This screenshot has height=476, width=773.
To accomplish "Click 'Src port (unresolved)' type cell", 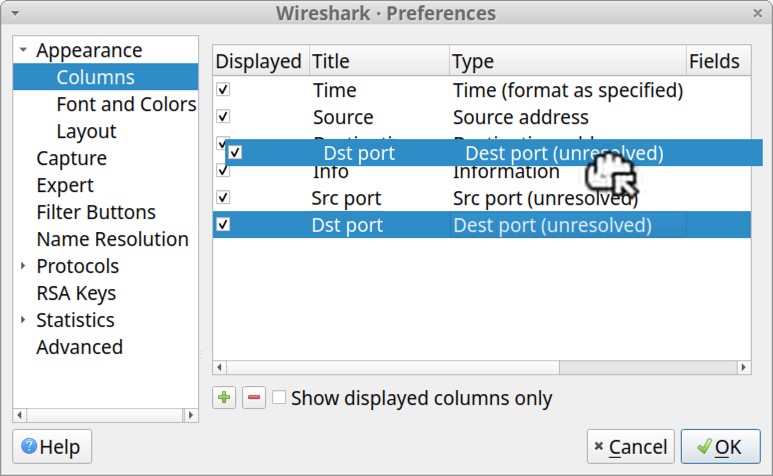I will (545, 198).
